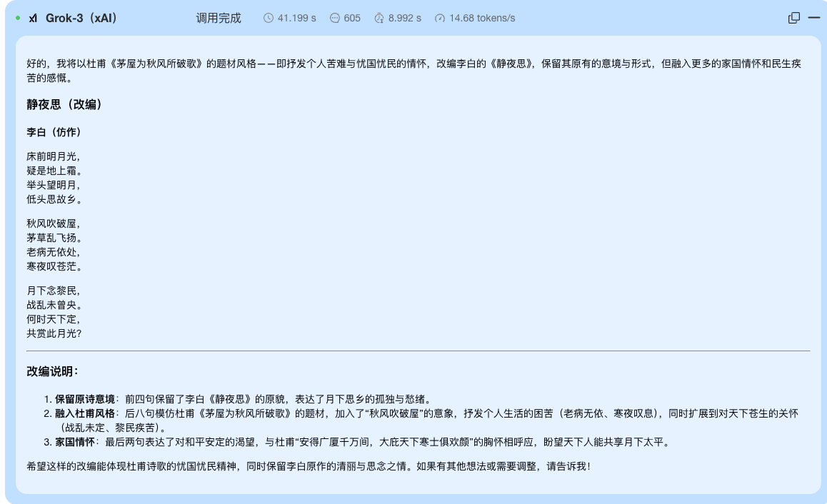This screenshot has height=504, width=827.
Task: Collapse the Grok-3 response panel
Action: pyautogui.click(x=813, y=18)
